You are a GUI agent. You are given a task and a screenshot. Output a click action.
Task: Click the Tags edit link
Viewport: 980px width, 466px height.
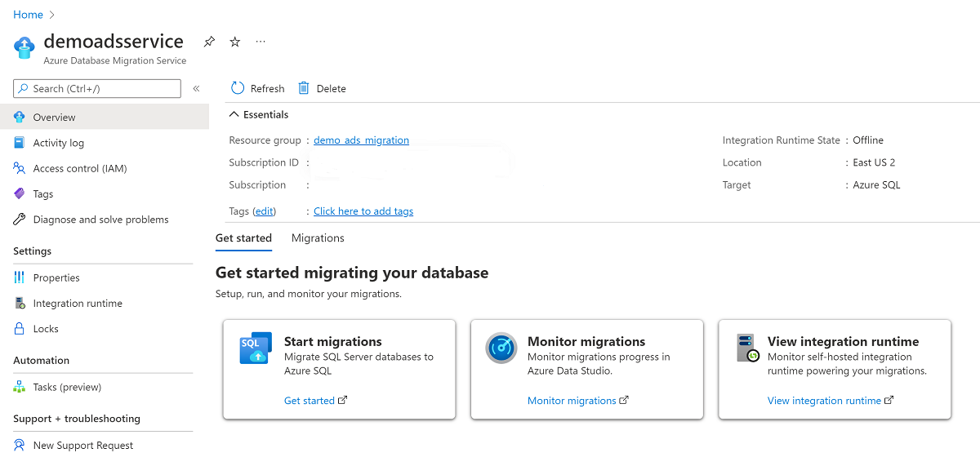tap(264, 211)
